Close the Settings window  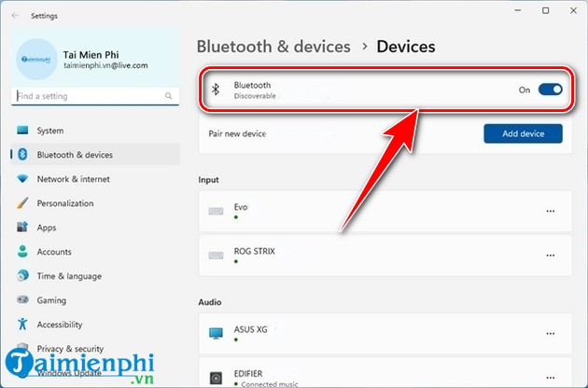[573, 10]
